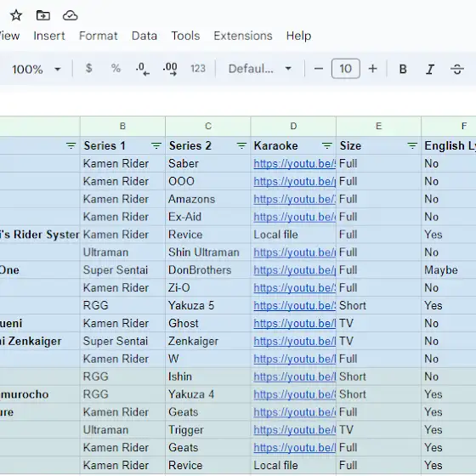Viewport: 476px width, 476px height.
Task: Select the 'Karaoke' header cell
Action: click(293, 145)
